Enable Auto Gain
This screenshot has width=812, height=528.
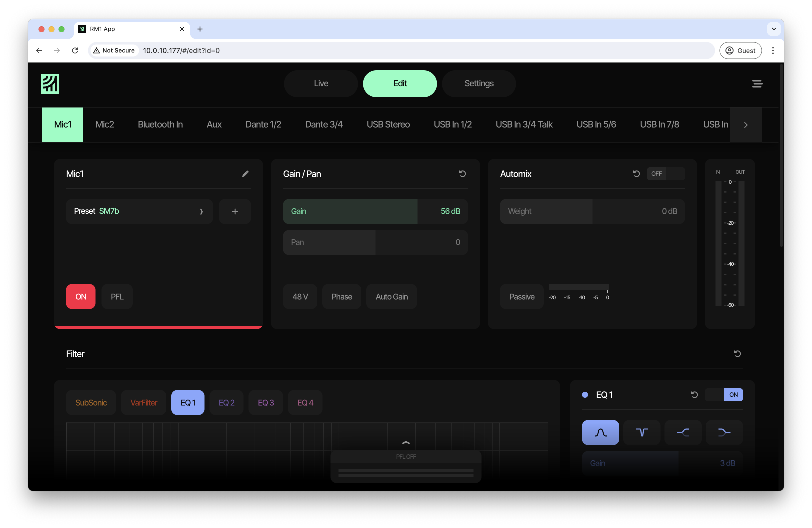click(x=392, y=296)
